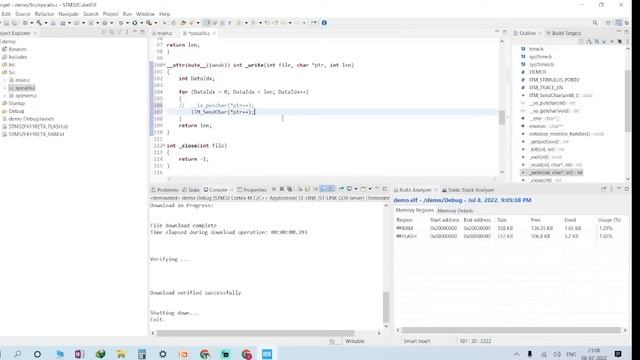Click Collapse All in Project Explorer toolbar
Image resolution: width=640 pixels, height=360 pixels.
(x=104, y=32)
